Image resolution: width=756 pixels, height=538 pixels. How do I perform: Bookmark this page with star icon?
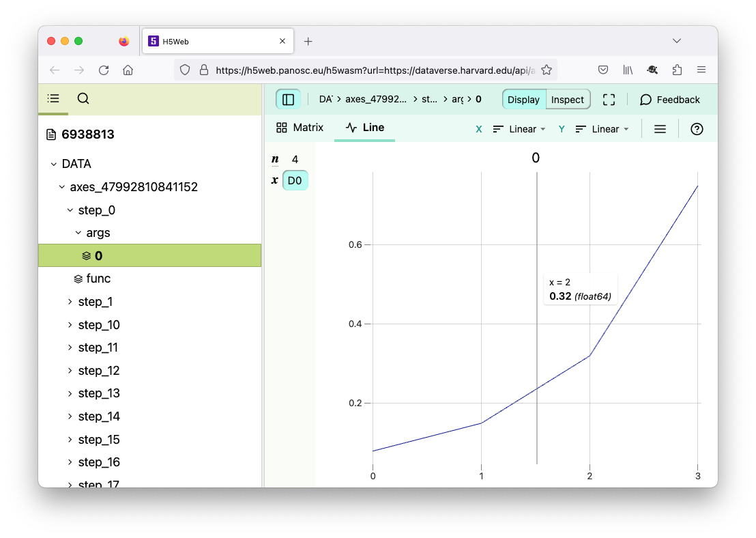coord(546,70)
